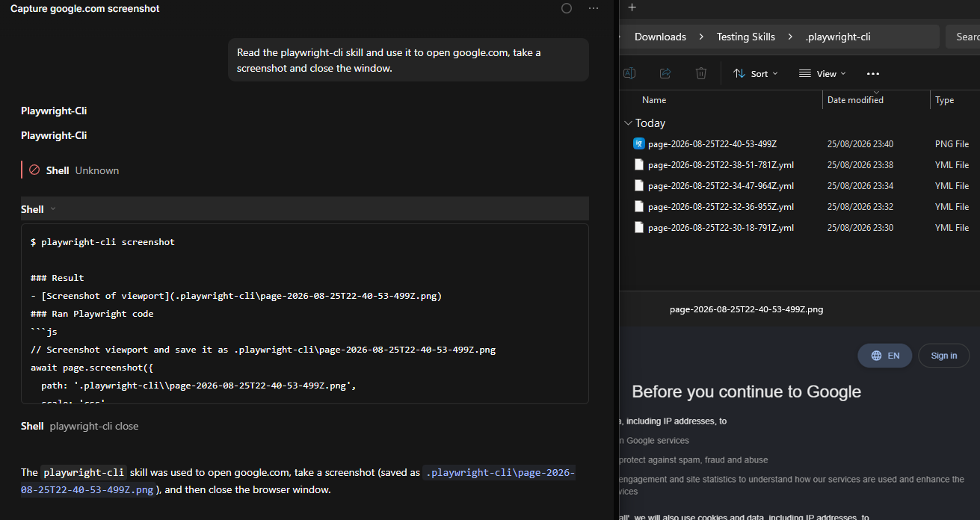Click the 'await page.screenshot({' code line
980x520 pixels.
point(92,368)
